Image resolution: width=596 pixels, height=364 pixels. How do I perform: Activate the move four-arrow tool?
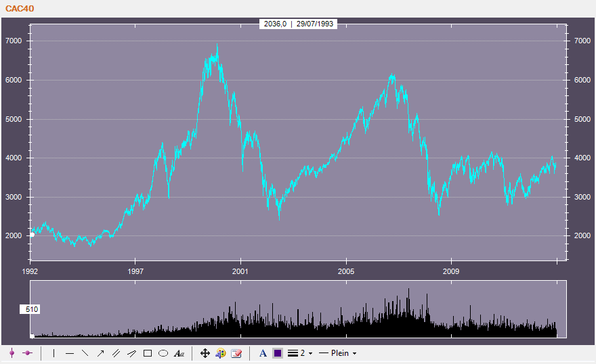(x=205, y=353)
